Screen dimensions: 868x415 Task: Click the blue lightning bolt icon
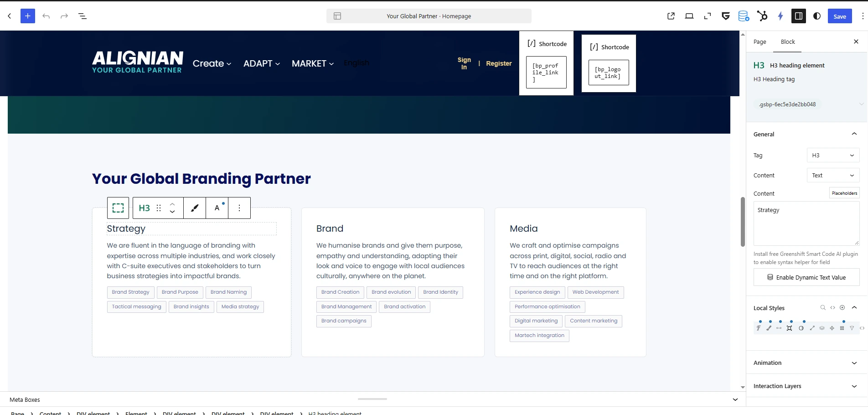click(x=780, y=16)
